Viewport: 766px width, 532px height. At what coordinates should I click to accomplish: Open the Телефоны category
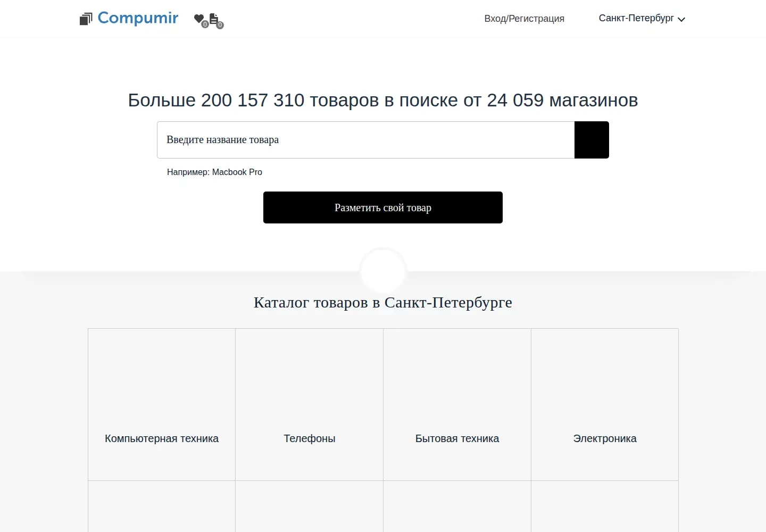coord(310,405)
